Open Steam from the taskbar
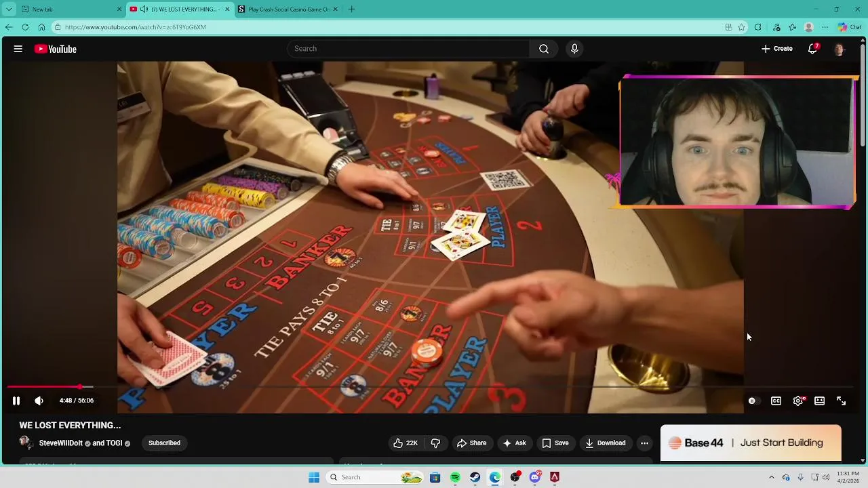Image resolution: width=868 pixels, height=488 pixels. pos(475,477)
